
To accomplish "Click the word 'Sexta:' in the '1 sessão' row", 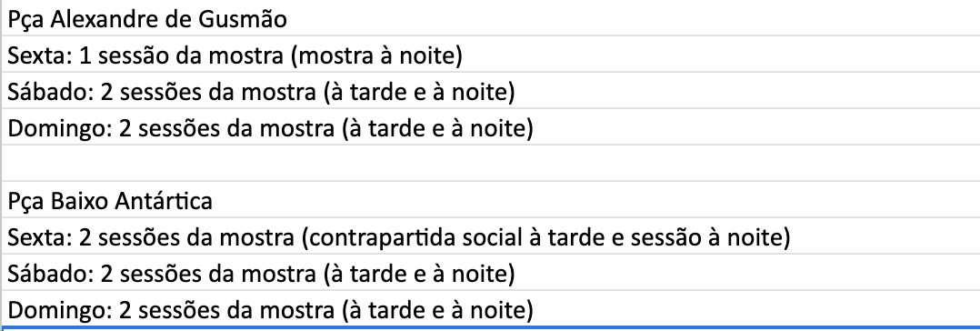I will (x=41, y=55).
